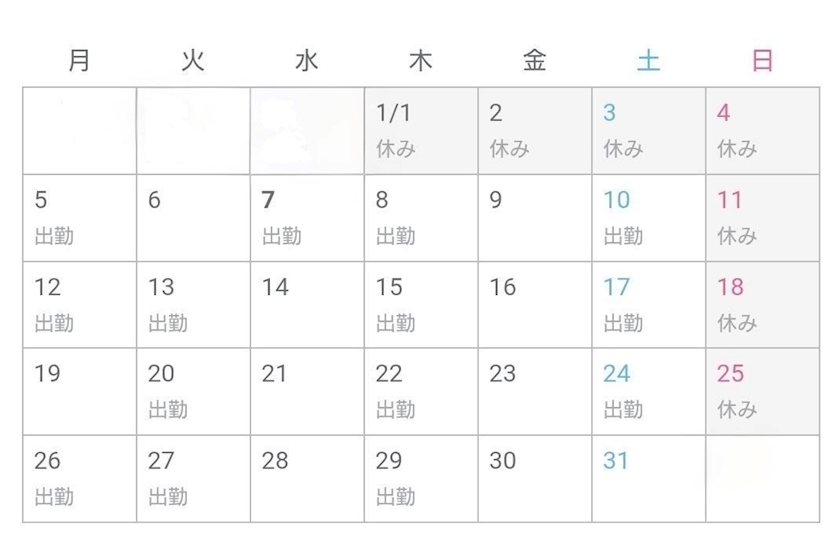Image resolution: width=840 pixels, height=560 pixels.
Task: Select January 2 休み cell
Action: 535,131
